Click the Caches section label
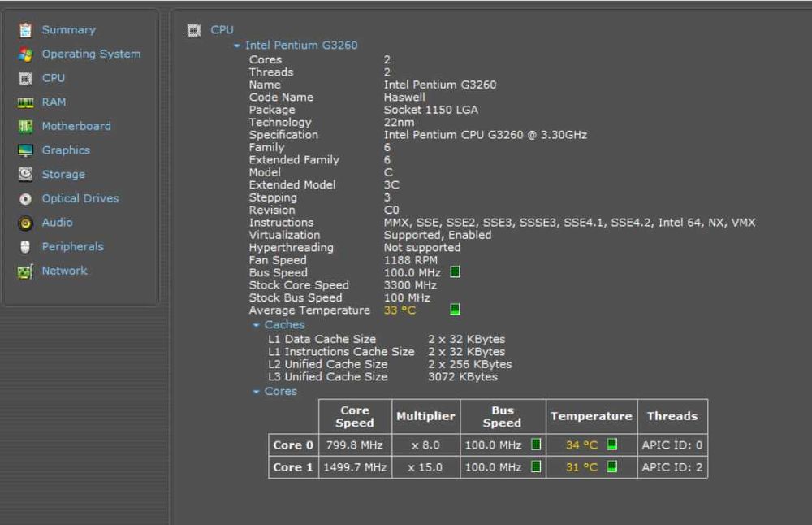812x525 pixels. point(284,325)
